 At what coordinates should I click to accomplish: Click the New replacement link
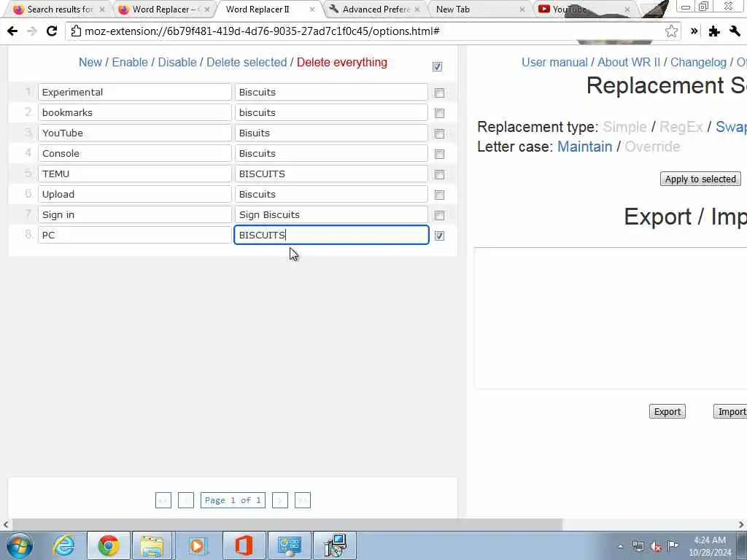[x=90, y=63]
